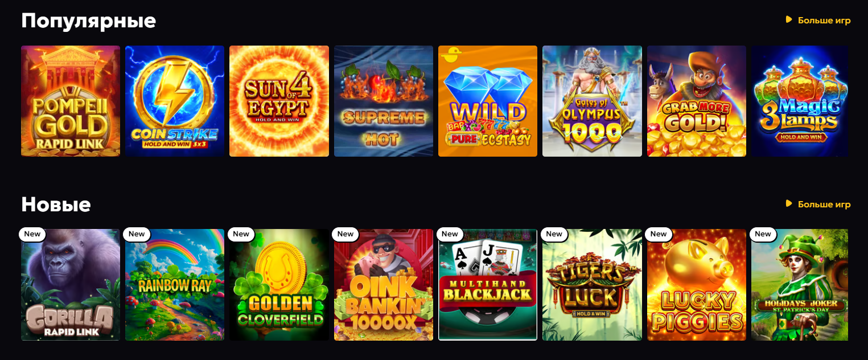The image size is (868, 360).
Task: Click the New badge on Gorilla Rapid Link
Action: 32,234
